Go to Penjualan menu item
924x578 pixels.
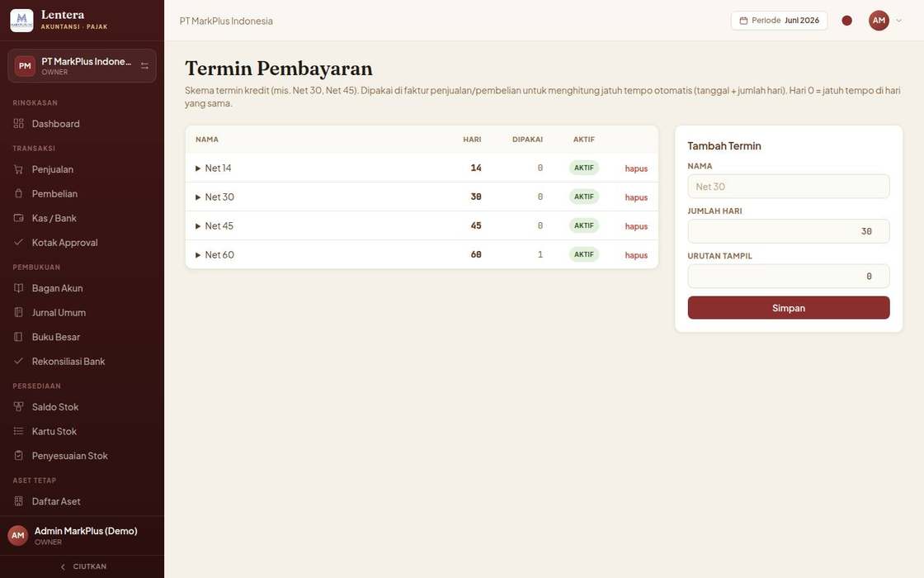coord(82,169)
